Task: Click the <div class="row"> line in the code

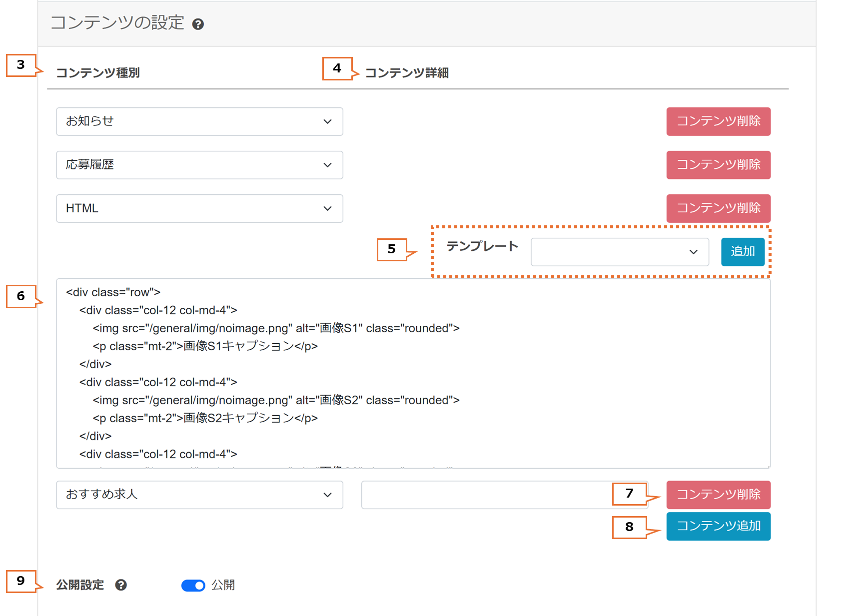Action: 113,292
